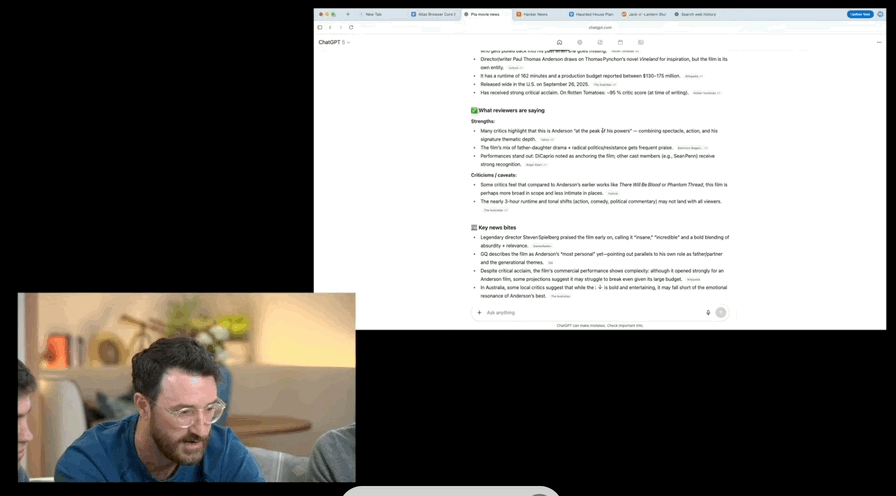Screen dimensions: 896x496
Task: Click the home icon in ChatGPT top bar
Action: (559, 42)
